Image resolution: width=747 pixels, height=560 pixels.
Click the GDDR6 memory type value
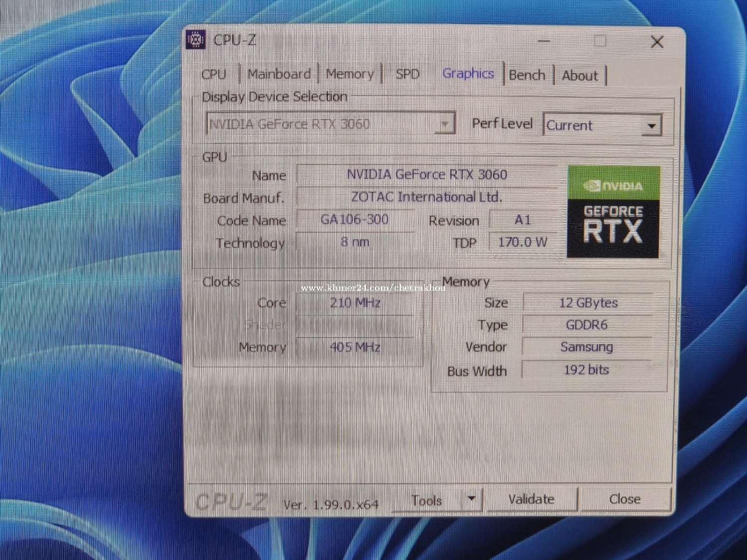coord(587,325)
